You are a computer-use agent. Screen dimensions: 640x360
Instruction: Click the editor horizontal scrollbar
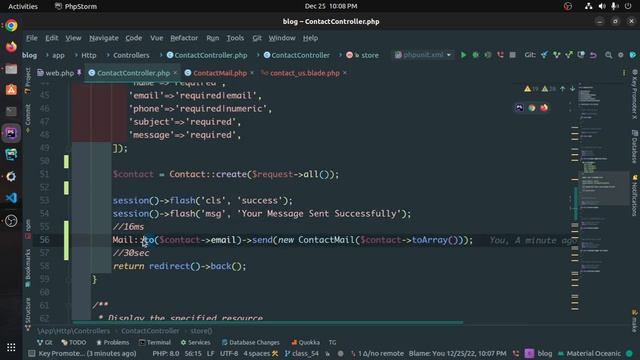(268, 323)
